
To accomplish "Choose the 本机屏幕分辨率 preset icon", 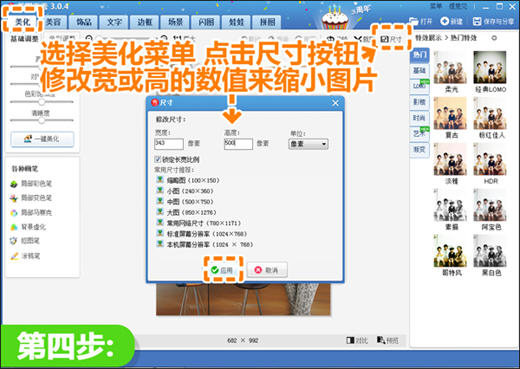I will tap(160, 244).
